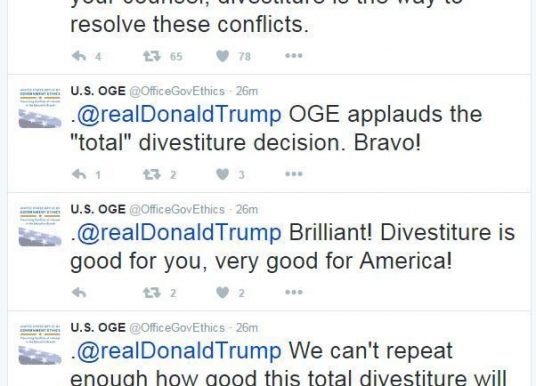Viewport: 536px width, 386px height.
Task: Reply to the "Brilliant!" tweet
Action: (x=79, y=293)
